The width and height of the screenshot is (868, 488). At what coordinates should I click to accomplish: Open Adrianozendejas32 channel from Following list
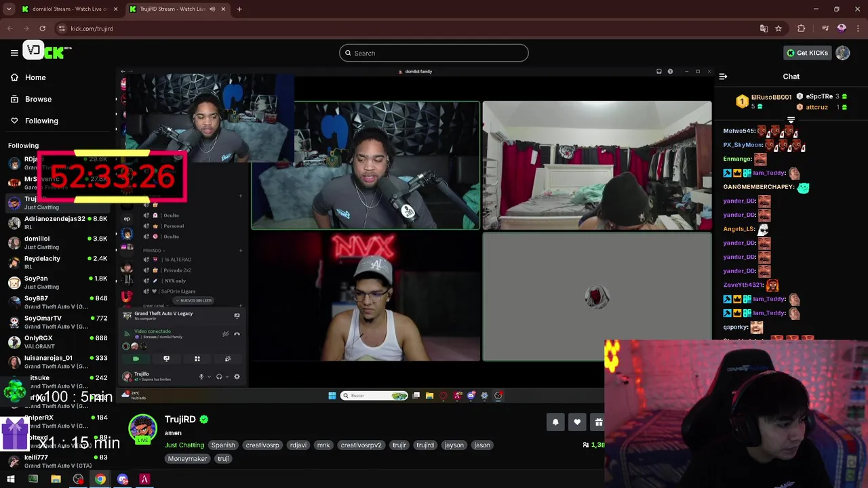tap(58, 222)
